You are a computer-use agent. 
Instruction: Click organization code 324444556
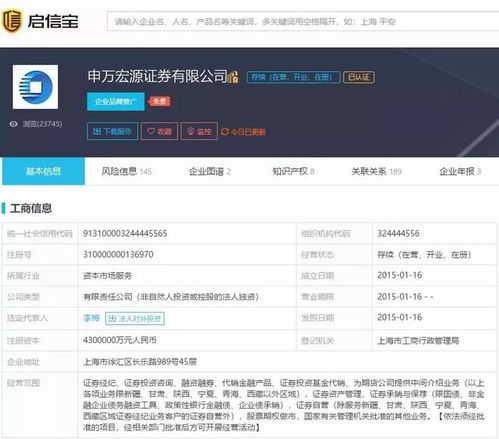click(398, 233)
